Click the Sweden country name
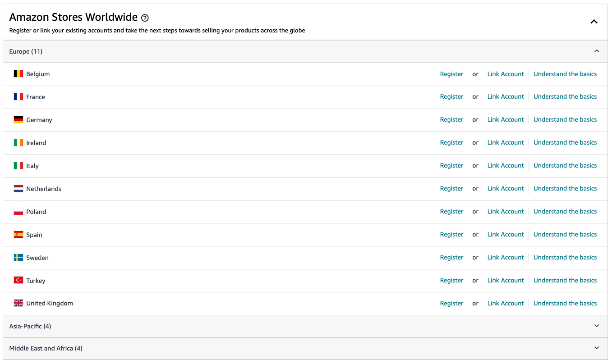Screen dimensions: 612x364 click(x=37, y=258)
